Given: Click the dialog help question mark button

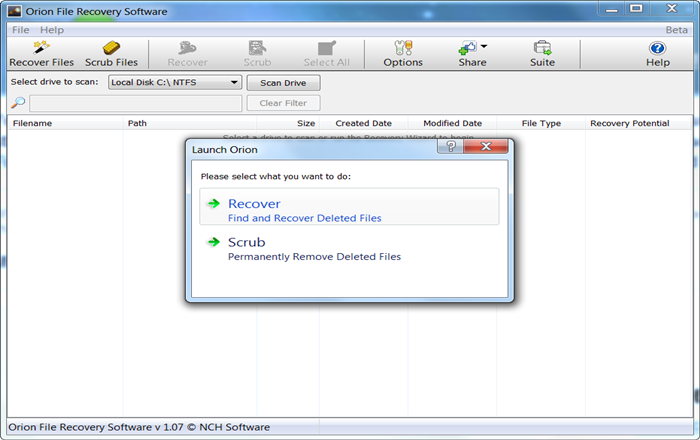Looking at the screenshot, I should click(x=450, y=146).
